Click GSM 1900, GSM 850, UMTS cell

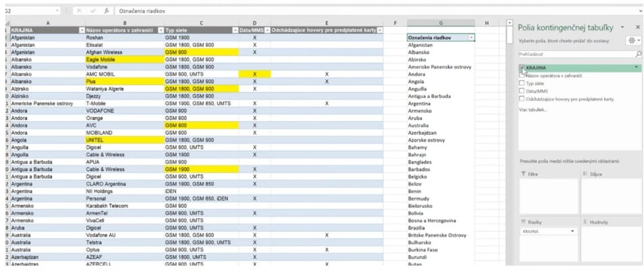pos(202,104)
